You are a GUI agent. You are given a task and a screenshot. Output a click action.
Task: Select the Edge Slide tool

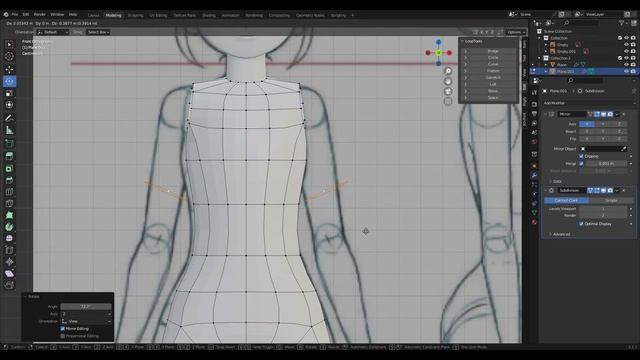(x=9, y=250)
